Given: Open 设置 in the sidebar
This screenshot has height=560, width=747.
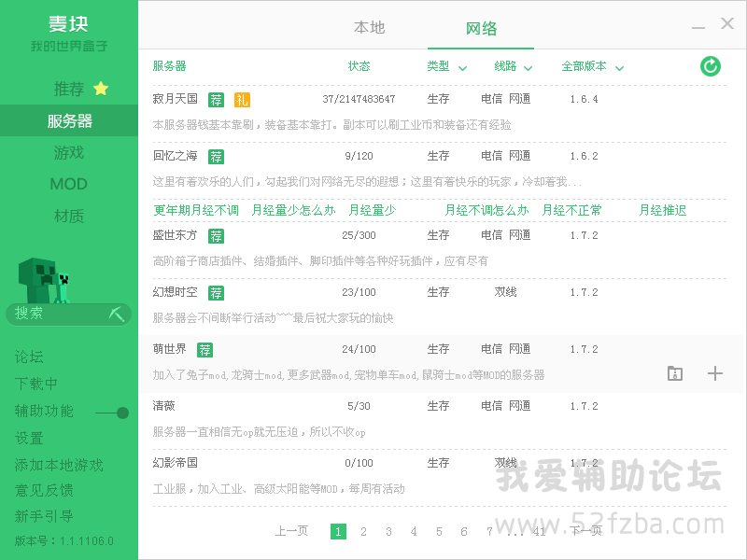Looking at the screenshot, I should click(29, 438).
